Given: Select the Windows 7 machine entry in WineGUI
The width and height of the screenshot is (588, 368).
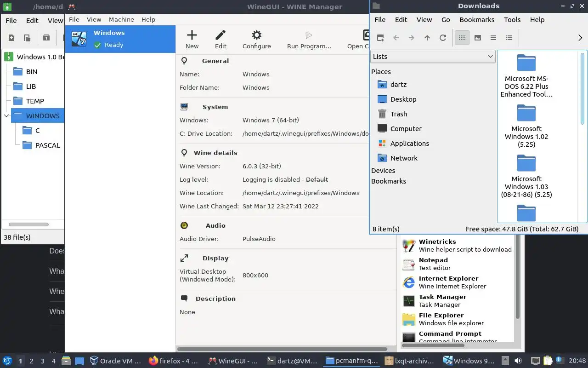Looking at the screenshot, I should [120, 39].
